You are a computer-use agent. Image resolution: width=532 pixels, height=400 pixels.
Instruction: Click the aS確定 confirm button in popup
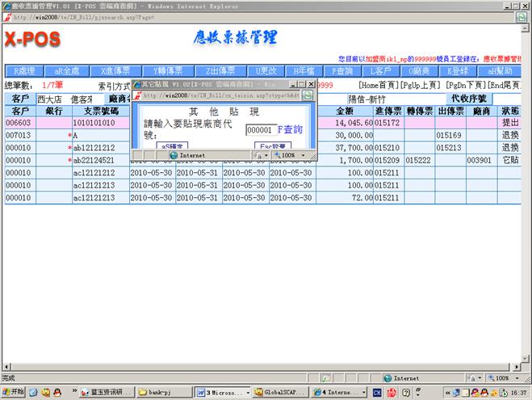(170, 146)
